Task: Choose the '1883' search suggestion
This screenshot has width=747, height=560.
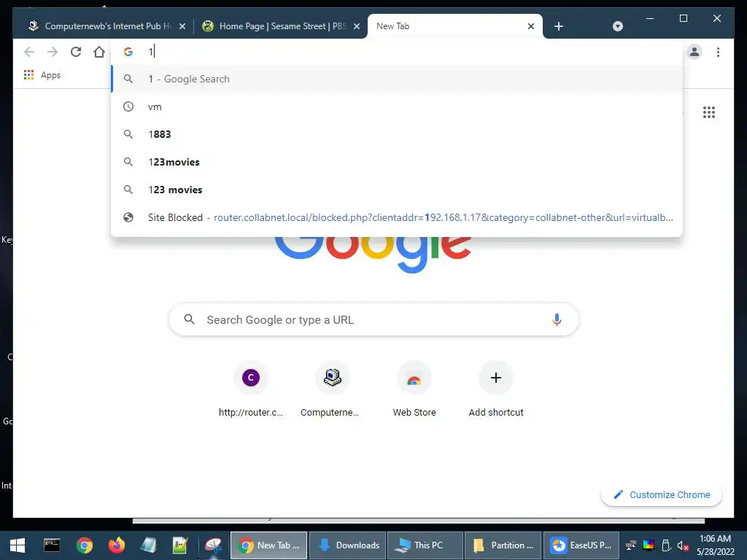Action: point(397,134)
